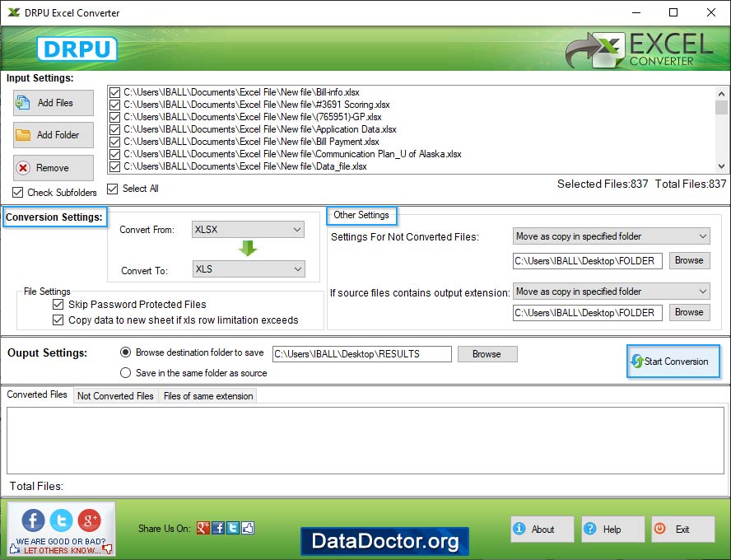Click the green down arrow between format dropdowns
Image resolution: width=731 pixels, height=560 pixels.
248,248
